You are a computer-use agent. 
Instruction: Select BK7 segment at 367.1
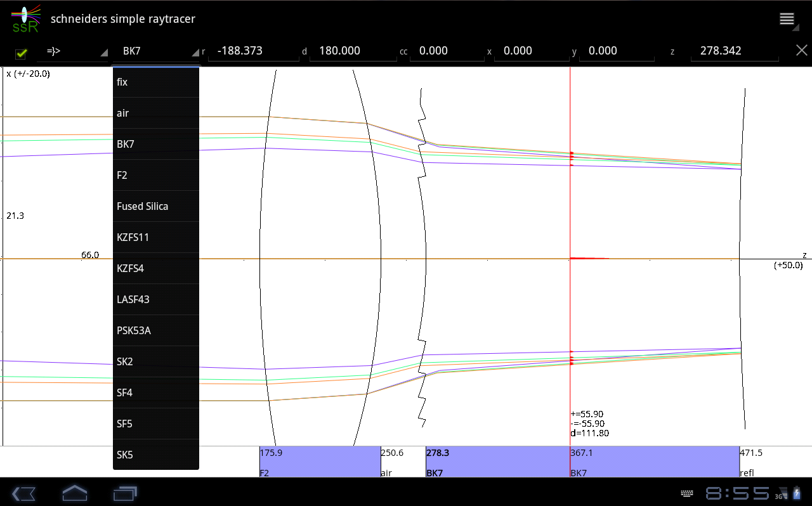[655, 462]
